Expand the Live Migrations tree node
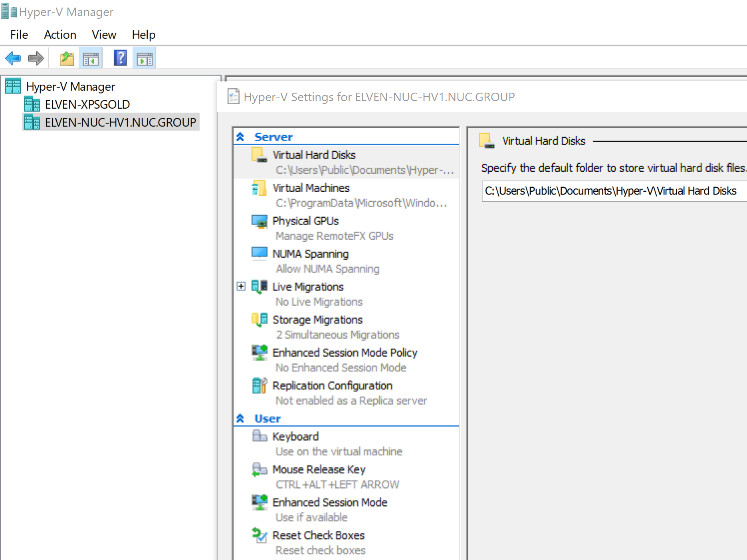 pyautogui.click(x=241, y=286)
